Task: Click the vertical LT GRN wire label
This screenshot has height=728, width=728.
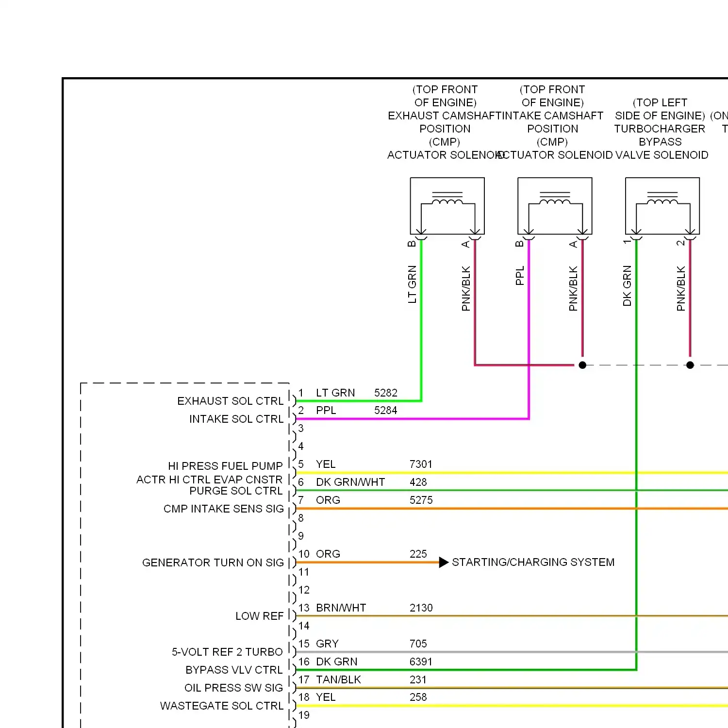Action: [x=412, y=284]
